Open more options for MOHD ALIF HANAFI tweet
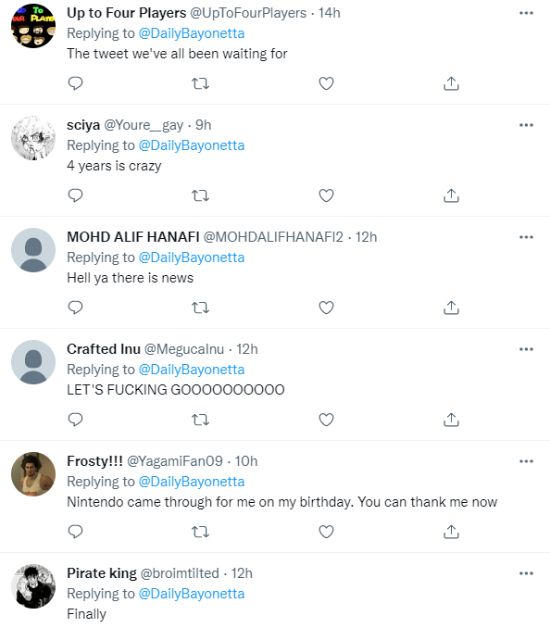The width and height of the screenshot is (550, 628). pos(526,237)
